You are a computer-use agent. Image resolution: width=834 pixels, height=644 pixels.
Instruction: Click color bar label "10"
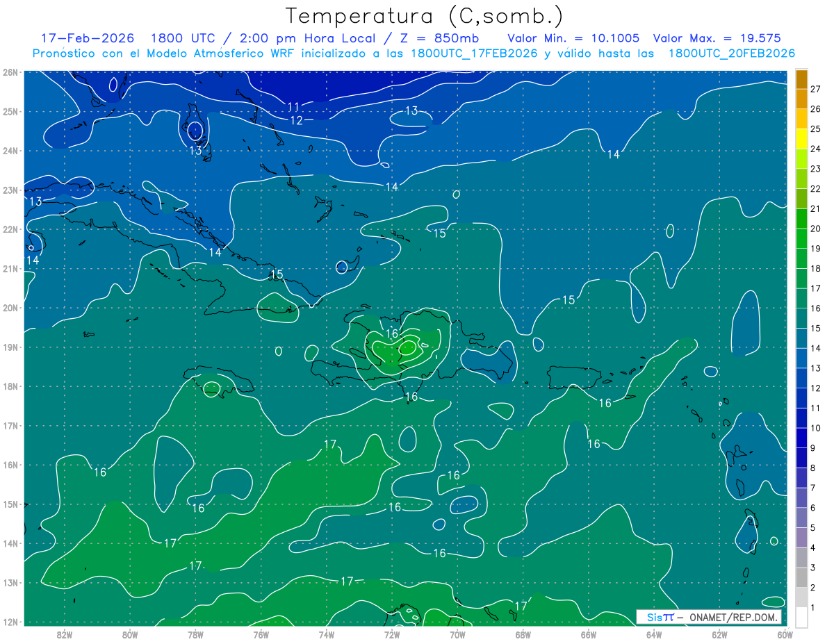[x=815, y=429]
